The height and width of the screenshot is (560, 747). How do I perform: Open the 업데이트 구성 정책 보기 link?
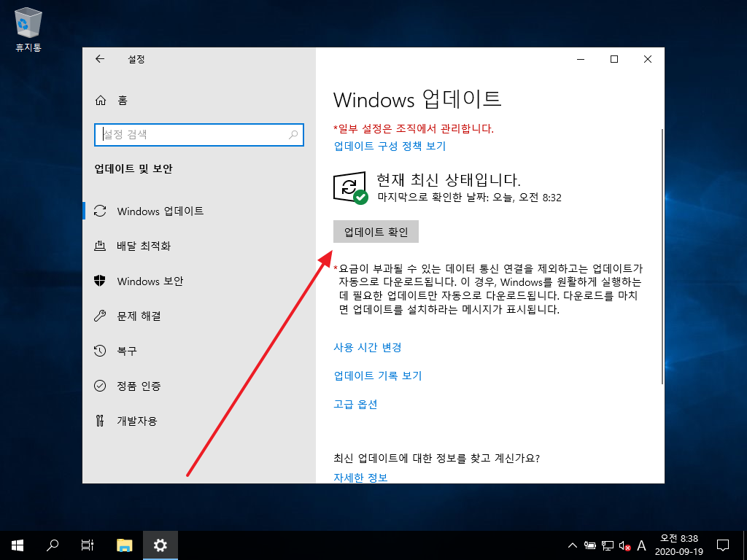390,146
